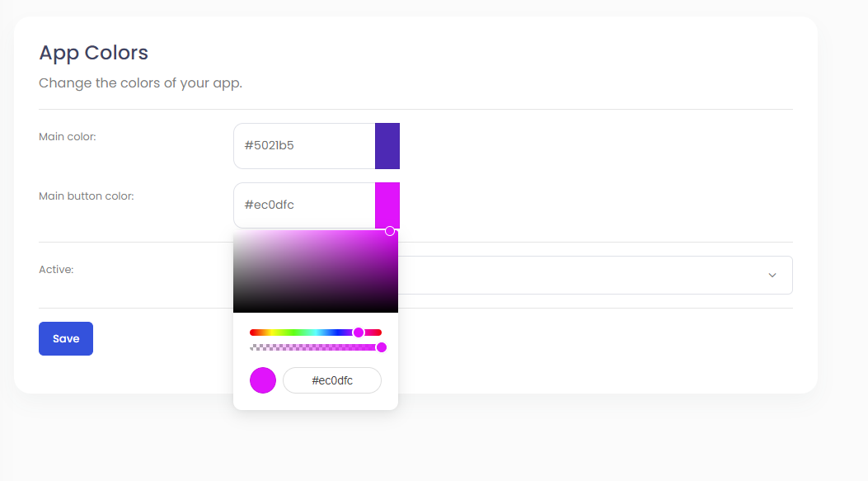Viewport: 868px width, 481px height.
Task: Select pure magenta at the gradient's top-right
Action: pyautogui.click(x=394, y=235)
